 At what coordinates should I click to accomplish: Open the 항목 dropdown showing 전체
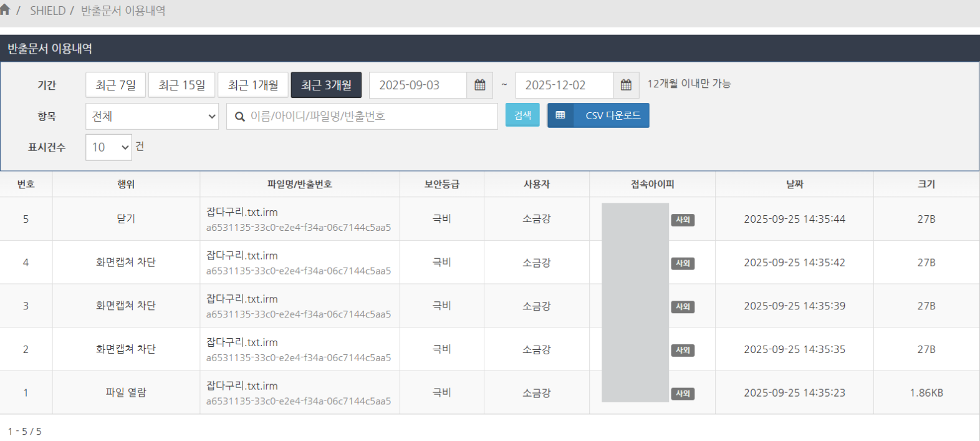click(152, 117)
